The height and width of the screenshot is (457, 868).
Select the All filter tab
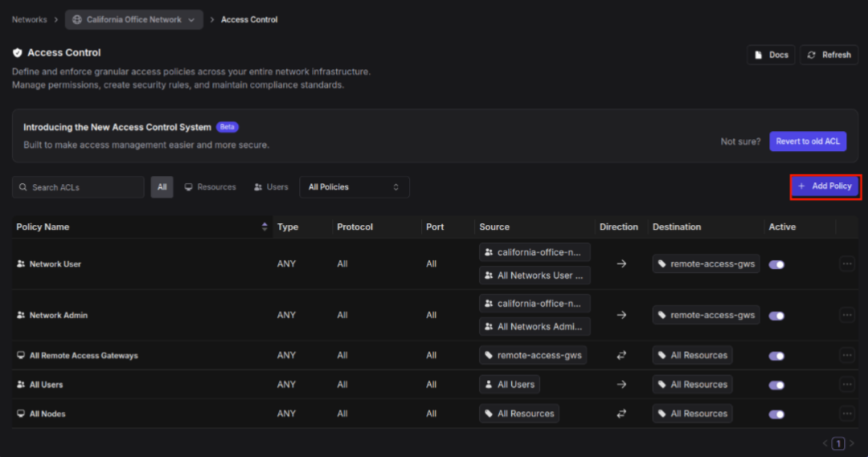(162, 187)
